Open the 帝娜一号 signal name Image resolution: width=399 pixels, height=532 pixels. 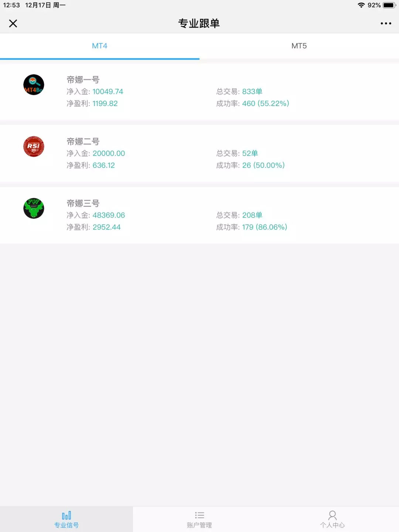click(83, 80)
